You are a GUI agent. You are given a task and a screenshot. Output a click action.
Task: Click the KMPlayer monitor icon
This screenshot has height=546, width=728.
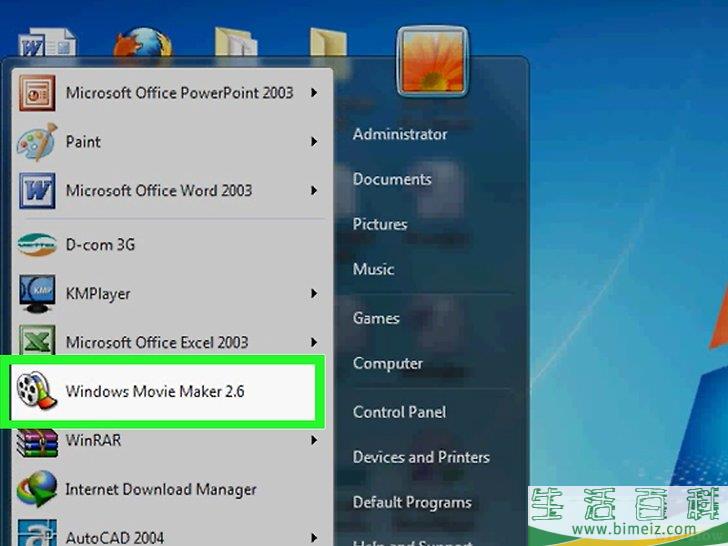point(37,293)
